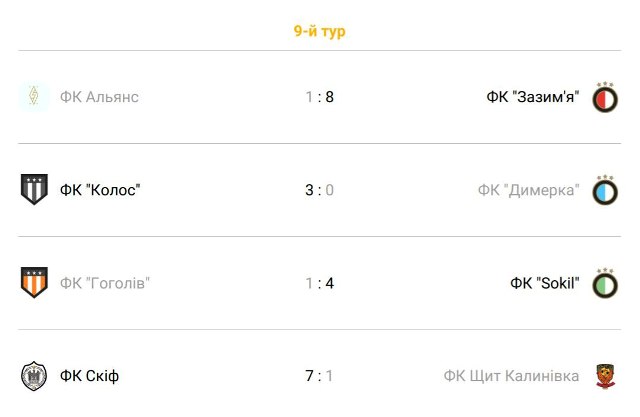Open the ФК "Sokil" team name link

[x=545, y=283]
